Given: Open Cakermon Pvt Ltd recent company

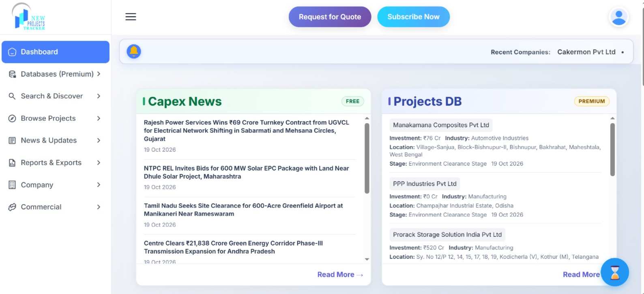Looking at the screenshot, I should click(586, 52).
